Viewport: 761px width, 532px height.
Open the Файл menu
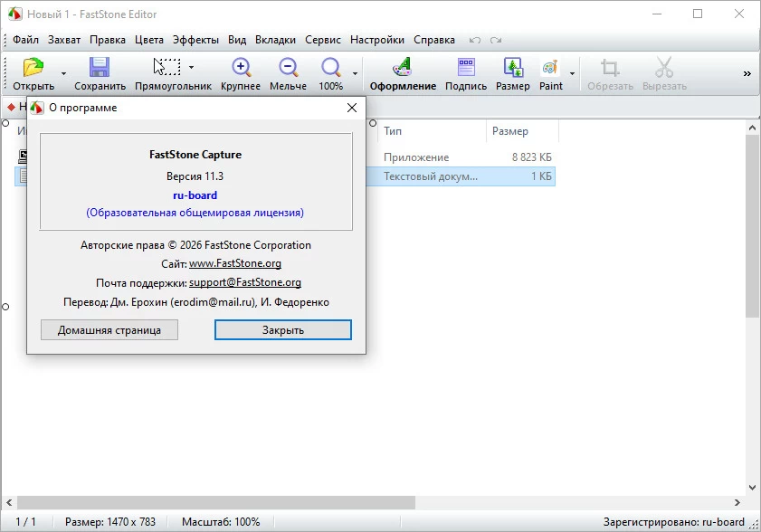25,40
